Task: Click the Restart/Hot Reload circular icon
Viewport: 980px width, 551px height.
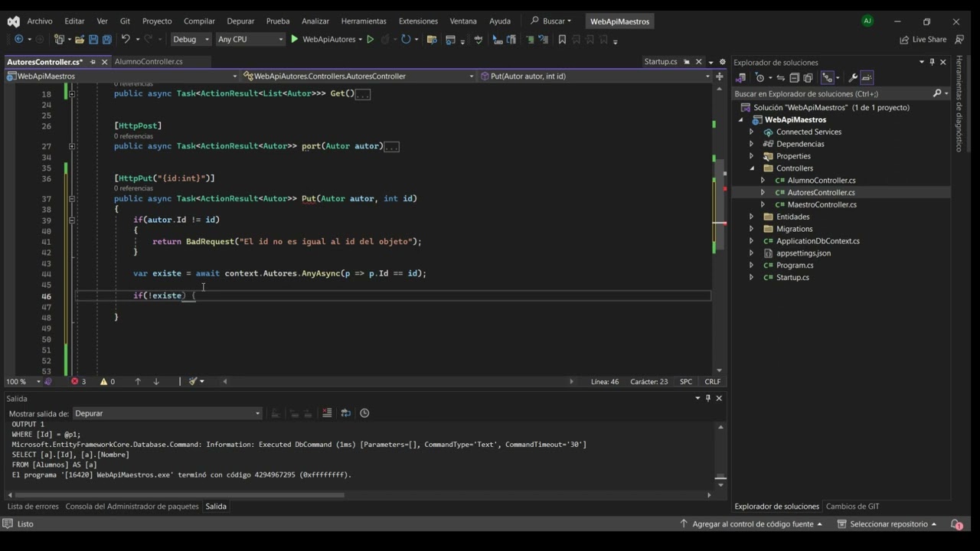Action: [x=406, y=39]
